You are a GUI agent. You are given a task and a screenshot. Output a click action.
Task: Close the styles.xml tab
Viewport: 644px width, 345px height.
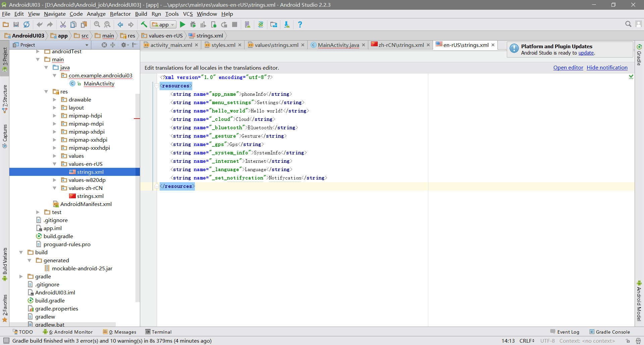click(x=240, y=45)
